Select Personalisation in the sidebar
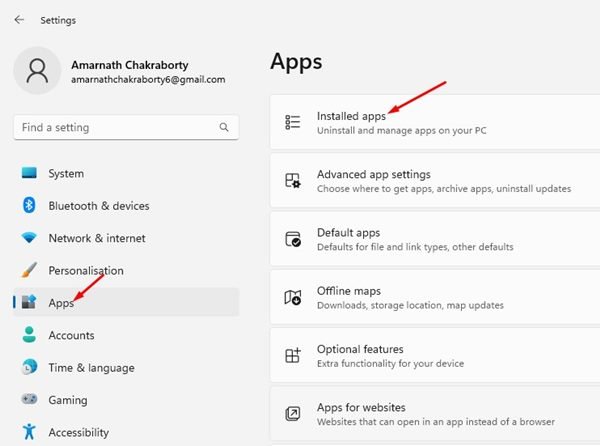The height and width of the screenshot is (446, 600). (126, 270)
